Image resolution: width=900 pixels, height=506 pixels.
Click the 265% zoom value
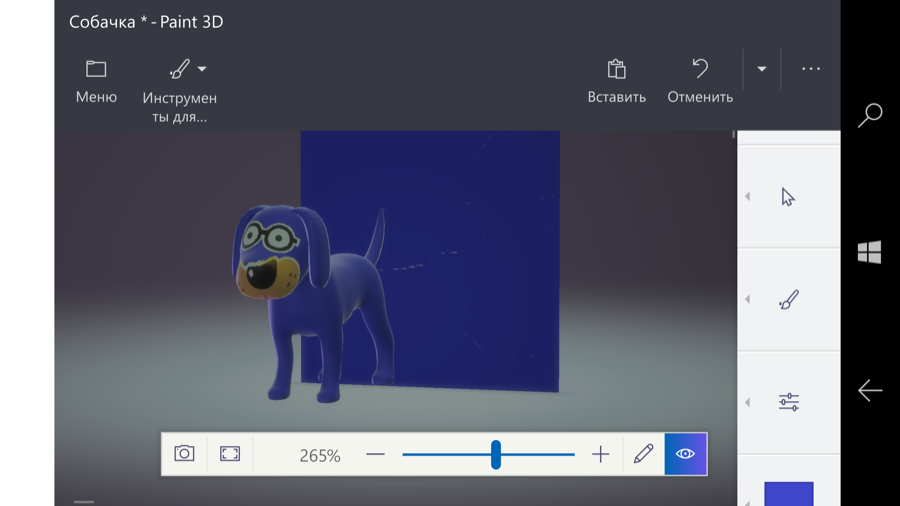(x=320, y=456)
